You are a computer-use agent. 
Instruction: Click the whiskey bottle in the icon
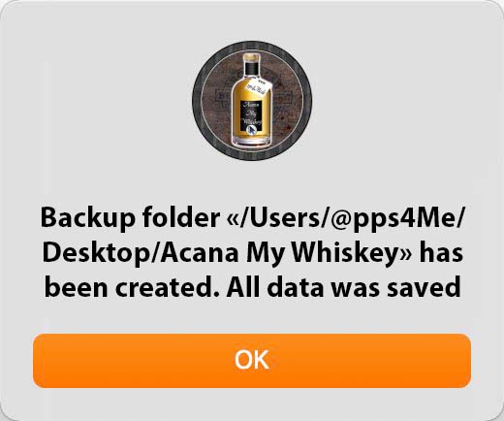coord(251,100)
